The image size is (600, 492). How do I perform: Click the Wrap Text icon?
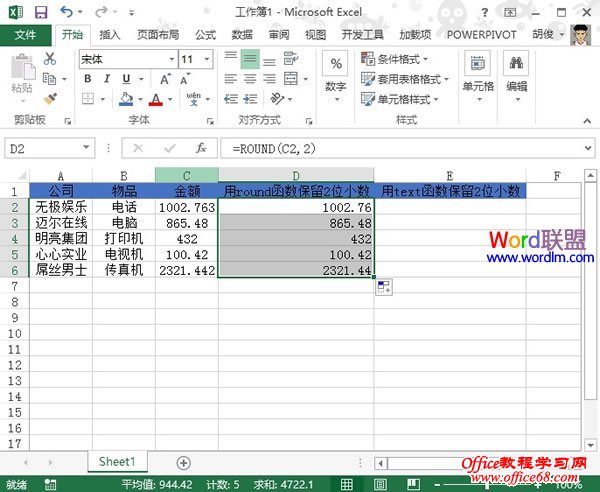(290, 59)
